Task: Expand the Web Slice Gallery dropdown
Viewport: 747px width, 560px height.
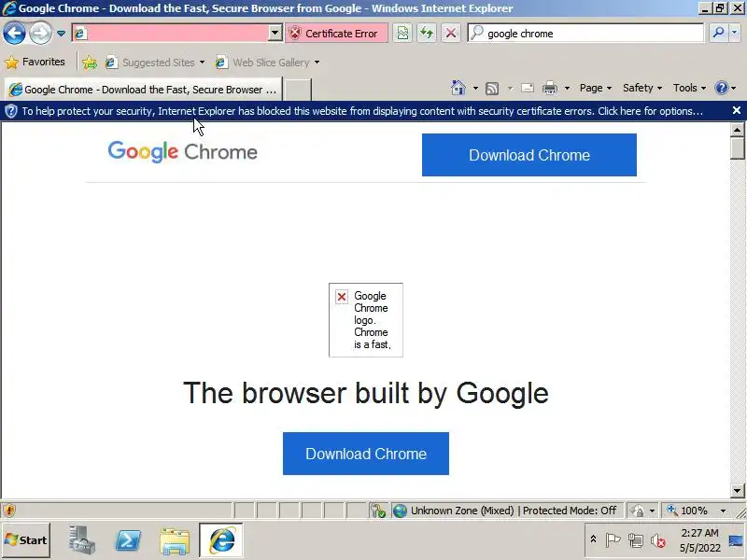Action: click(317, 63)
